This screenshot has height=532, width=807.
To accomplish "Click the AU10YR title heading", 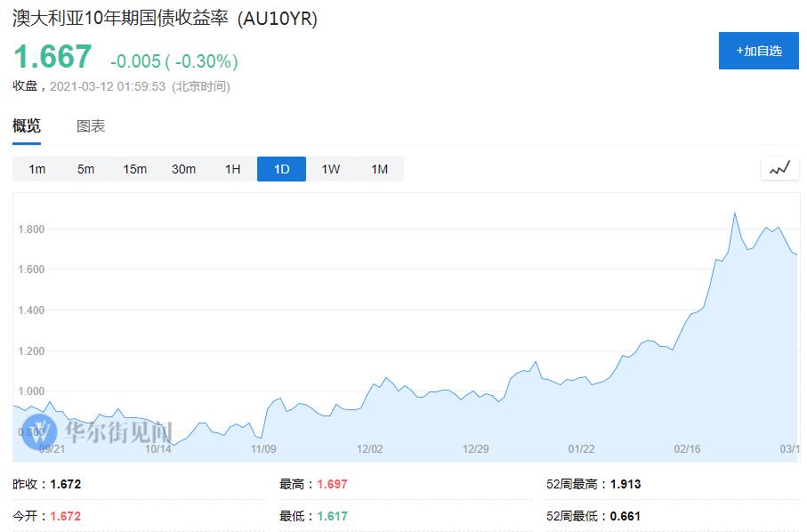I will pyautogui.click(x=165, y=19).
